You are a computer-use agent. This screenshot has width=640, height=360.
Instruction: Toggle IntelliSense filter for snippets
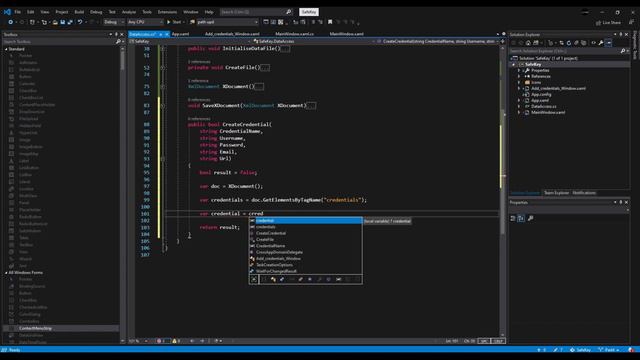point(357,279)
